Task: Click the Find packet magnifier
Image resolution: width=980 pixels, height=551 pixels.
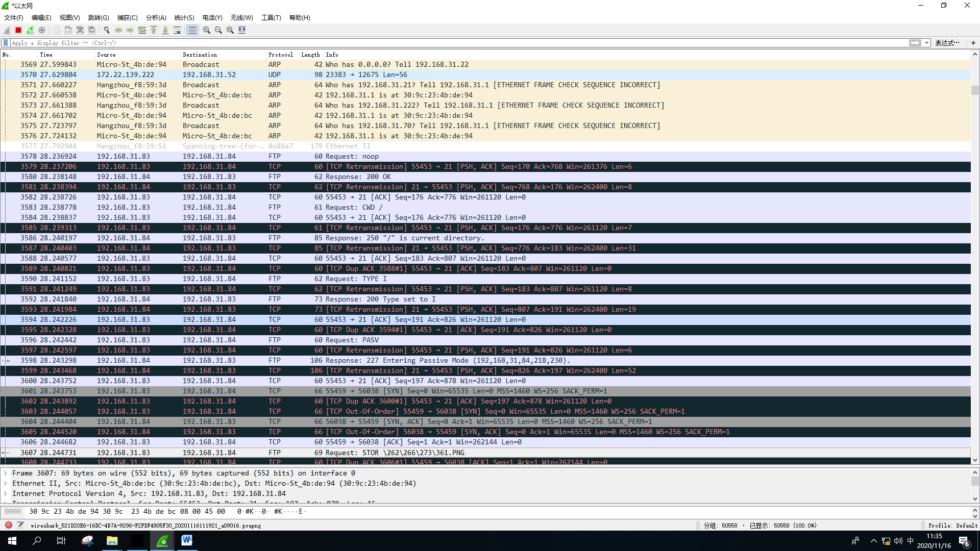Action: (x=107, y=30)
